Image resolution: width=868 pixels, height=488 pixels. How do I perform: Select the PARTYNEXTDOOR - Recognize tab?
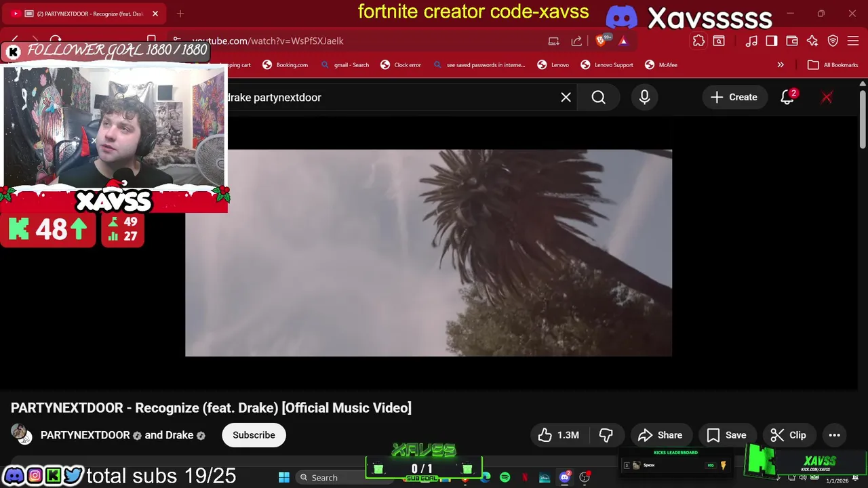pyautogui.click(x=85, y=14)
